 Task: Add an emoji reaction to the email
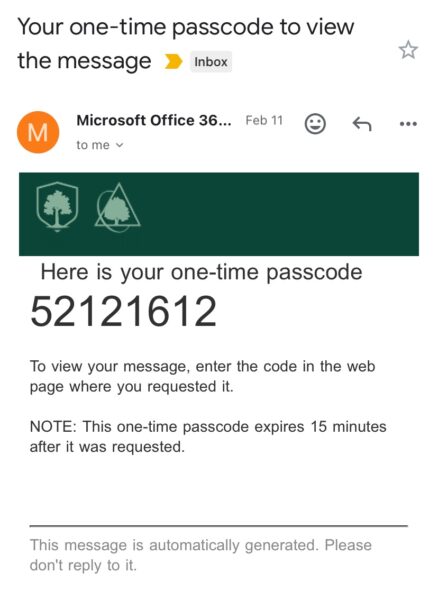[315, 124]
